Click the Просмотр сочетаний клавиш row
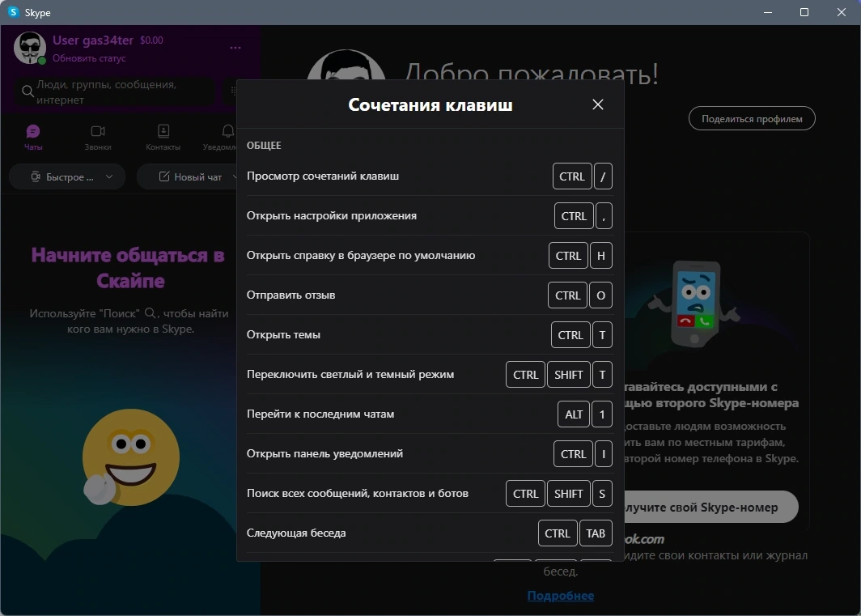The height and width of the screenshot is (616, 861). click(430, 176)
